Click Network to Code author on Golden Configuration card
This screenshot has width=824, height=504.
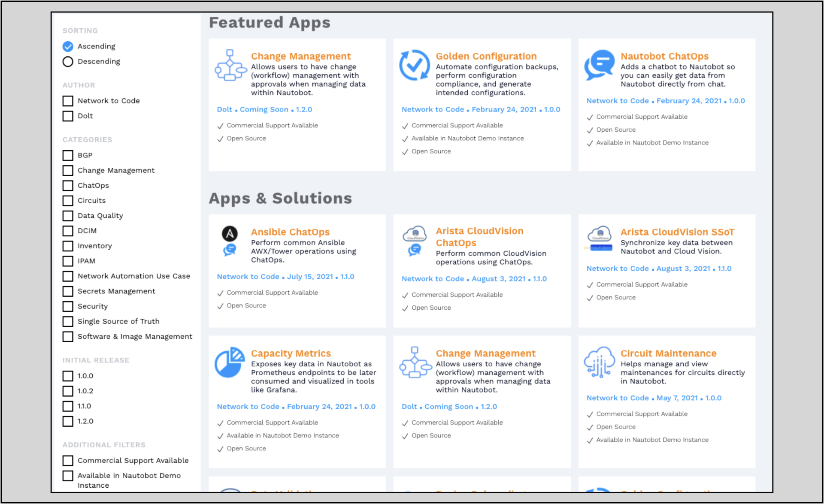(x=433, y=109)
